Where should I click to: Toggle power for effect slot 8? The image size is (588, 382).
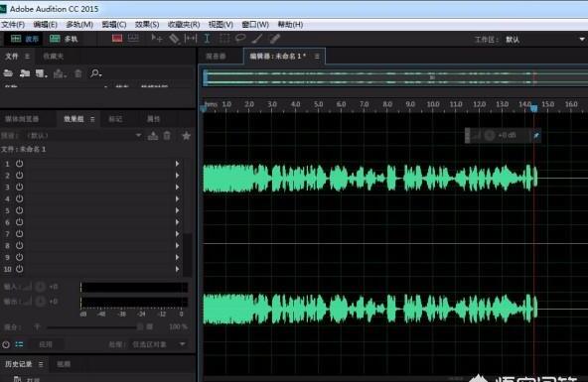pyautogui.click(x=20, y=246)
